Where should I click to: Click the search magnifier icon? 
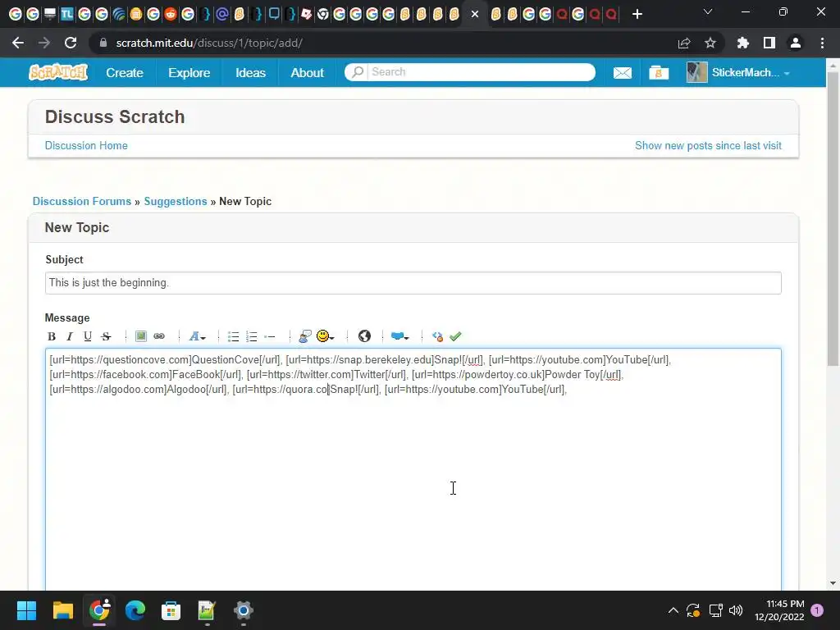pyautogui.click(x=357, y=72)
